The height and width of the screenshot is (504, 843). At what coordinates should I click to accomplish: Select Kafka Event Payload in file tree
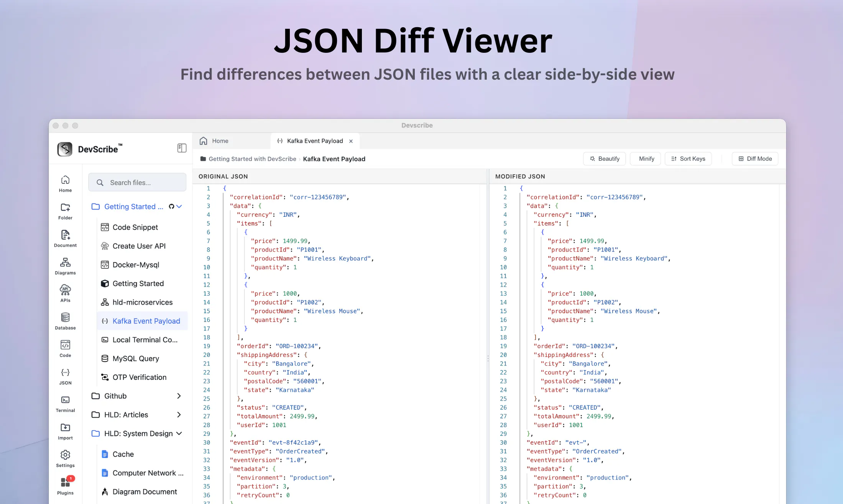(x=142, y=321)
